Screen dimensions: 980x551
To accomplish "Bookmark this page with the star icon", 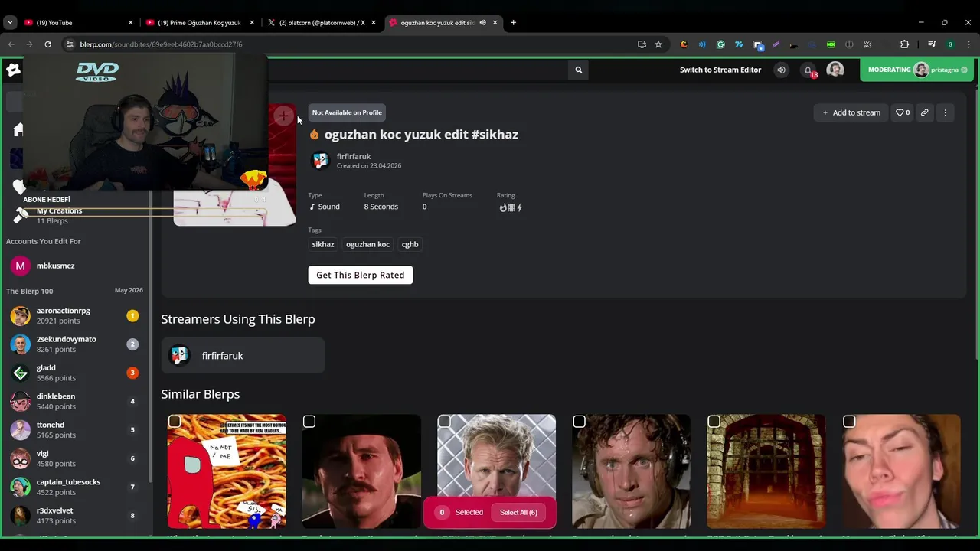I will click(x=658, y=44).
